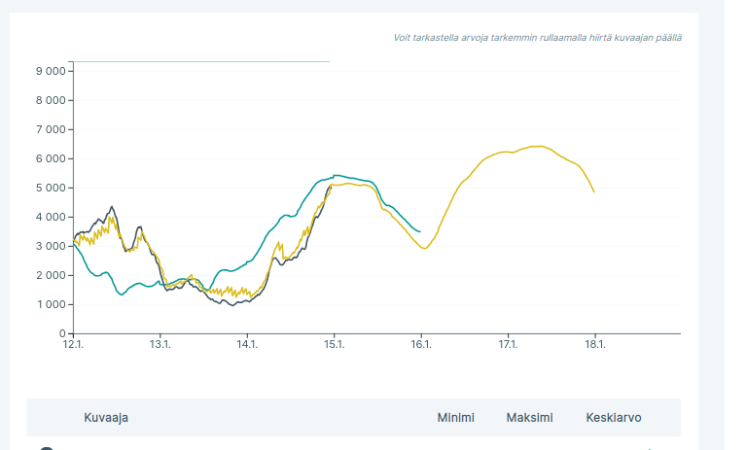746x450 pixels.
Task: Select the Maksimi column header
Action: tap(530, 417)
